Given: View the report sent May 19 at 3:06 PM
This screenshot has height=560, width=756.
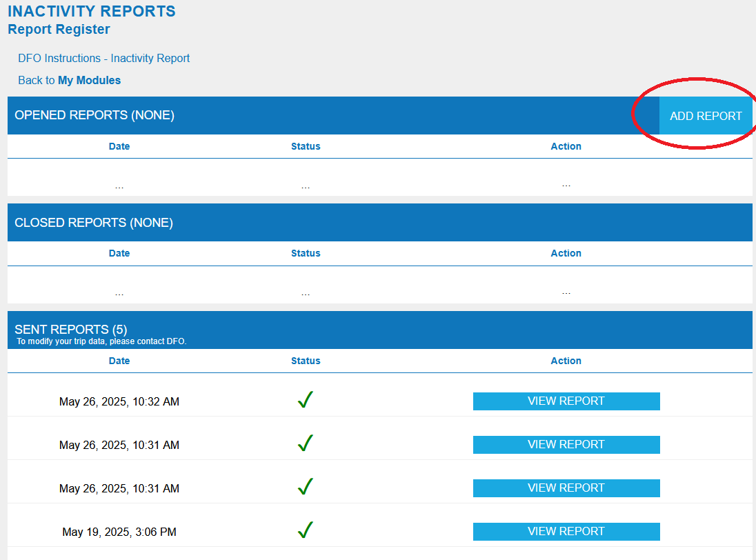Looking at the screenshot, I should [x=566, y=531].
